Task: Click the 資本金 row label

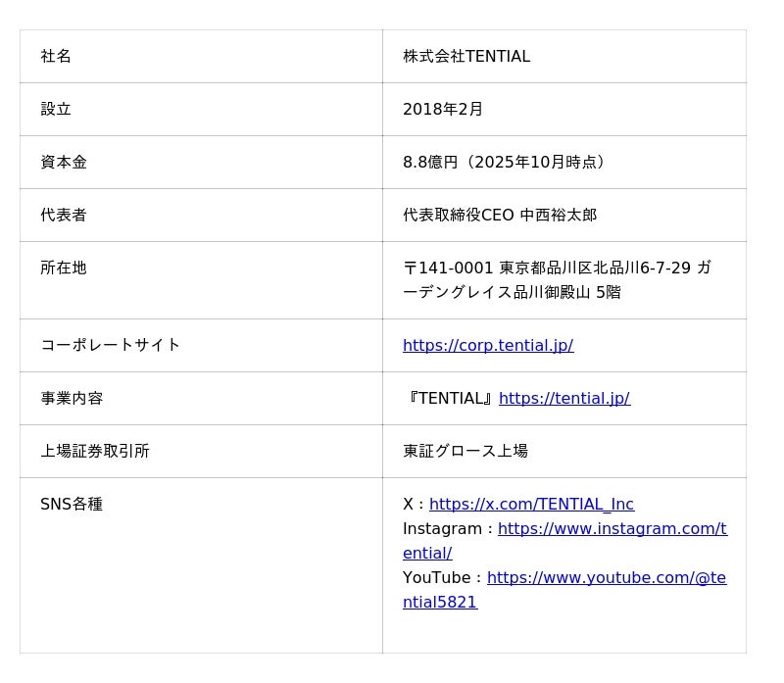Action: [x=64, y=163]
